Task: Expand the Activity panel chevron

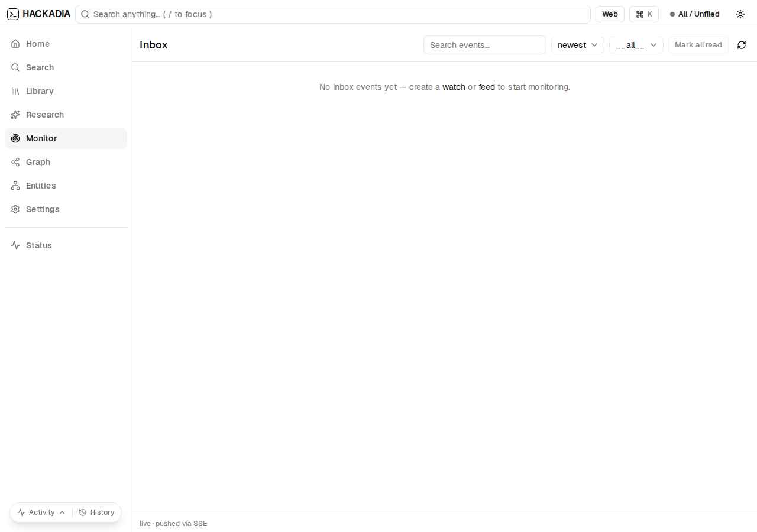Action: pos(62,512)
